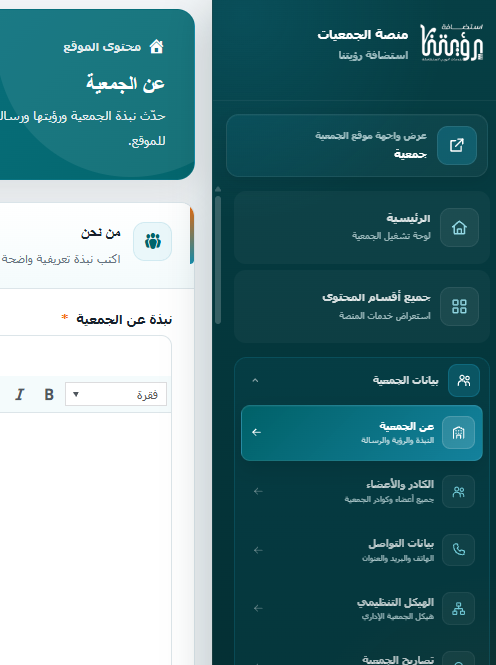Click استضافة رؤيتنا subtitle text
Image resolution: width=496 pixels, height=665 pixels.
[x=373, y=55]
